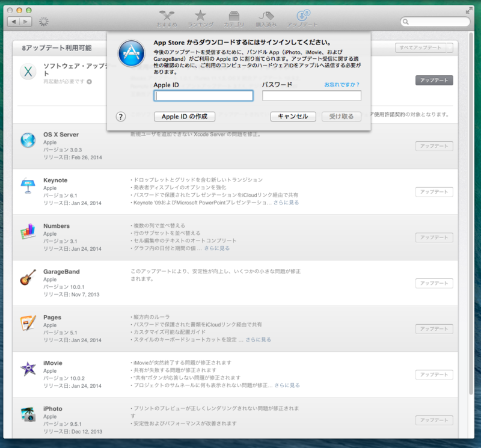
Task: Update Pages
Action: [x=434, y=330]
